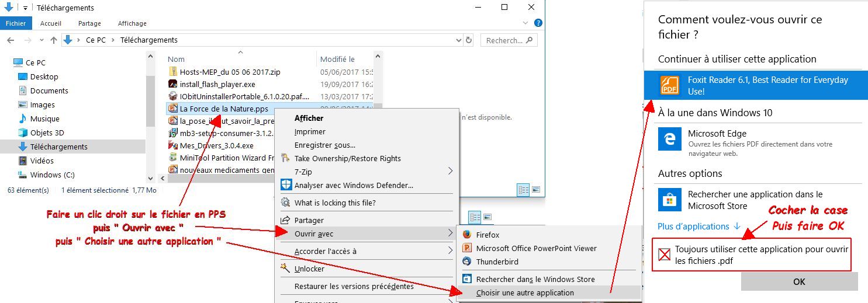Select the Mes_Drivers_3.0.4.exe icon
868x303 pixels.
coord(173,145)
